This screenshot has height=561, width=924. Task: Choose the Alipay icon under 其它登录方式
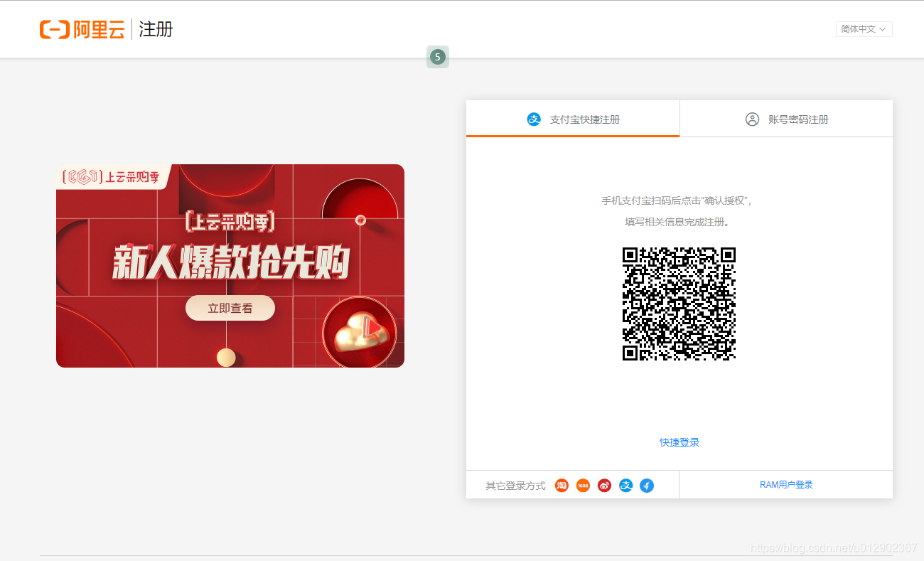coord(625,486)
